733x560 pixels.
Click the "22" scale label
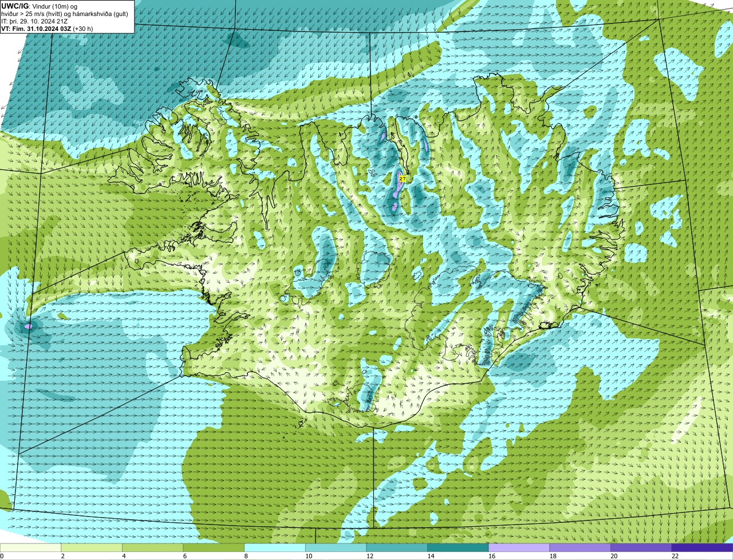(x=675, y=556)
